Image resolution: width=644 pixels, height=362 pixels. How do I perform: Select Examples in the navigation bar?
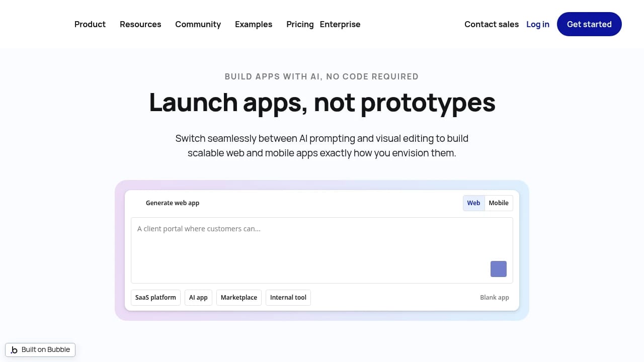254,24
